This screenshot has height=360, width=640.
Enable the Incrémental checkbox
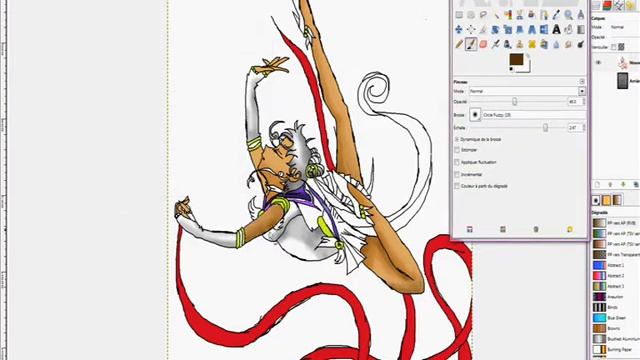point(457,174)
